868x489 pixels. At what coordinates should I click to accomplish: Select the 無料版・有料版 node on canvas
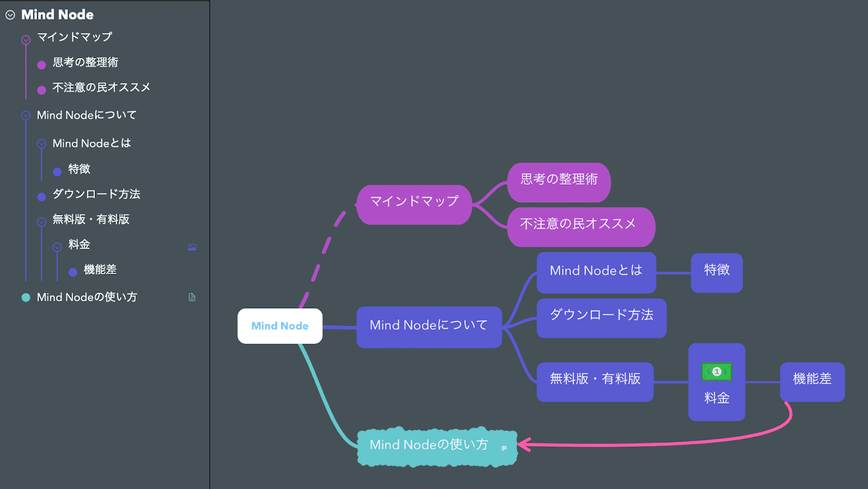click(x=595, y=382)
